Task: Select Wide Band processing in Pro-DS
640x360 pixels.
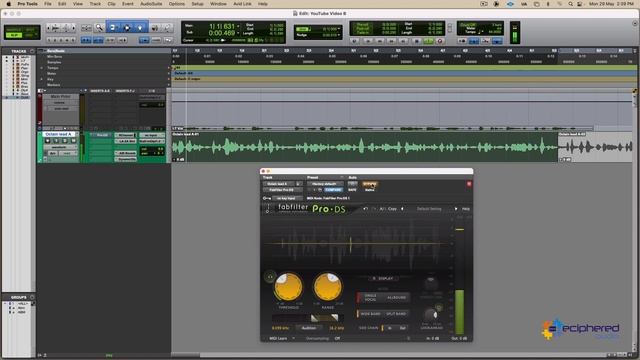Action: (370, 314)
